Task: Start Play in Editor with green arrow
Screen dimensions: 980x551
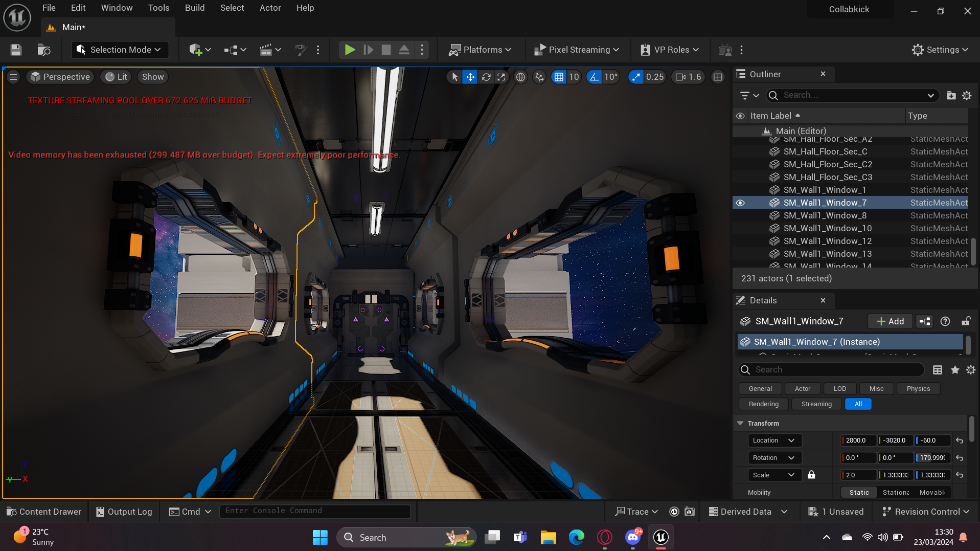Action: (350, 50)
